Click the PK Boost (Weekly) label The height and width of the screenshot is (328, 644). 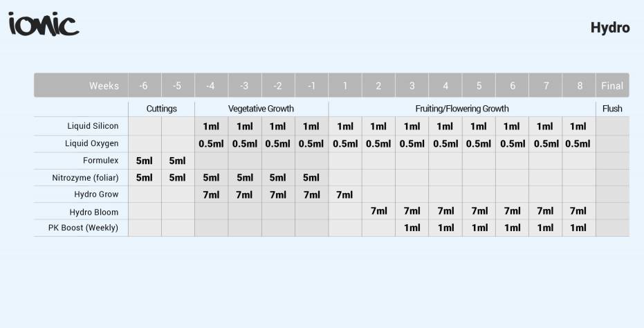83,228
